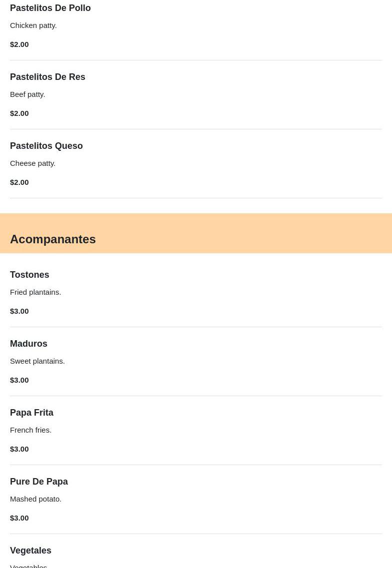Select the Vegetales menu item
This screenshot has height=568, width=392.
(x=30, y=551)
